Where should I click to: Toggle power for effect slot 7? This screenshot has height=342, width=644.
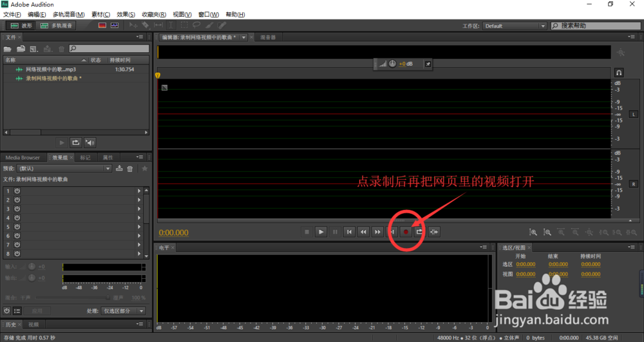click(17, 245)
